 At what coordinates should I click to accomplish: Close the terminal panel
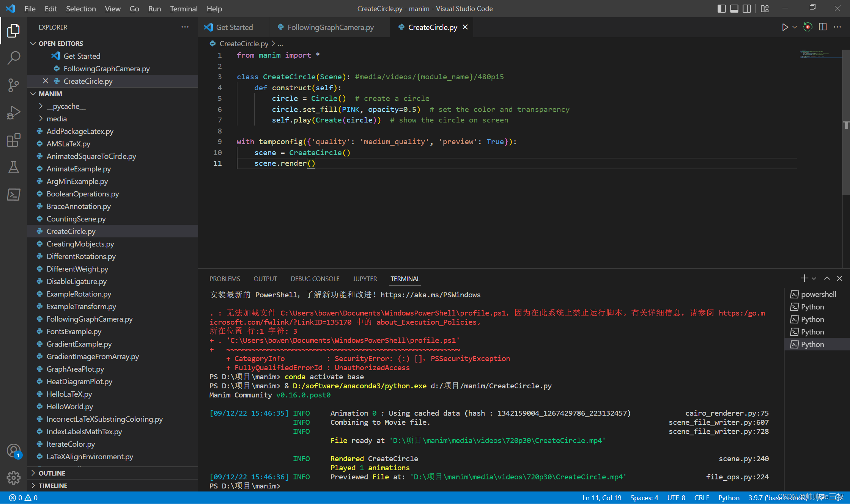coord(839,278)
